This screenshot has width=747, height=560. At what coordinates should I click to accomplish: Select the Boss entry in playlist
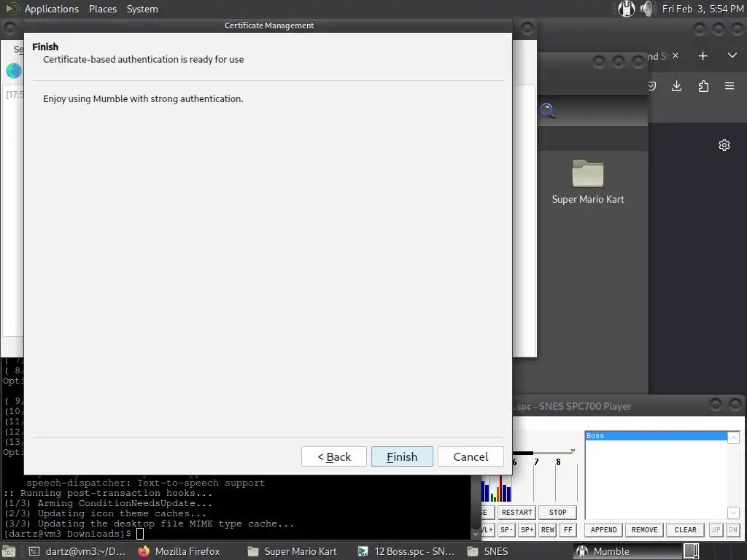point(656,436)
